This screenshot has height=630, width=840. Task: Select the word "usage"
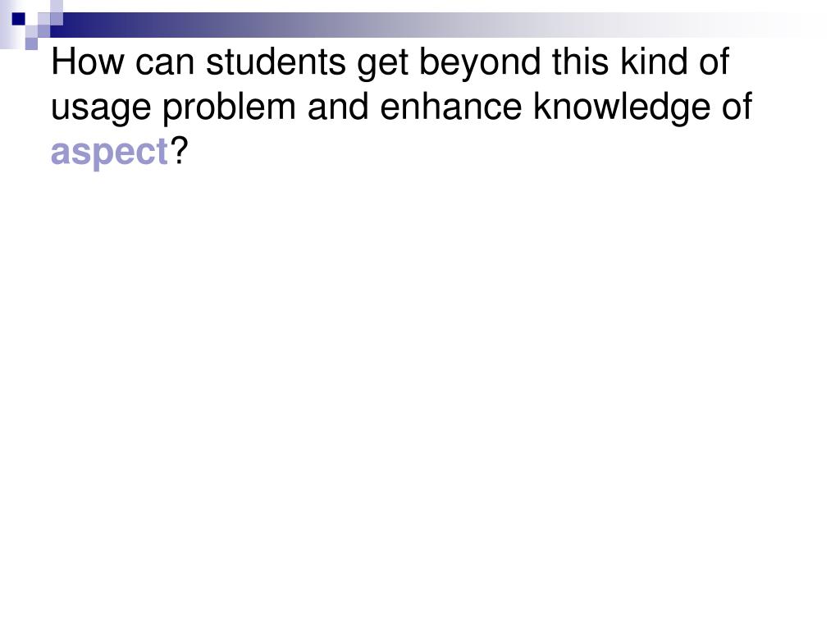[101, 108]
